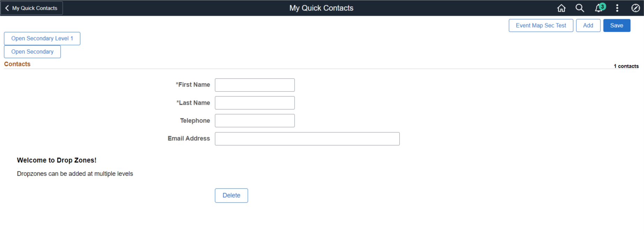Image resolution: width=644 pixels, height=235 pixels.
Task: Click the Dropzones multiple levels description text
Action: click(75, 174)
